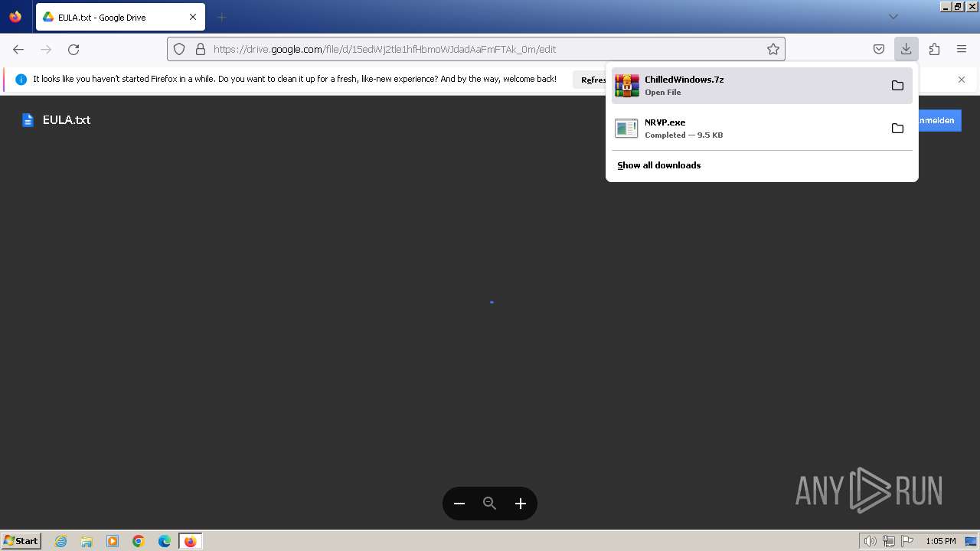Viewport: 980px width, 551px height.
Task: Open Windows Explorer folder in taskbar
Action: pos(87,541)
